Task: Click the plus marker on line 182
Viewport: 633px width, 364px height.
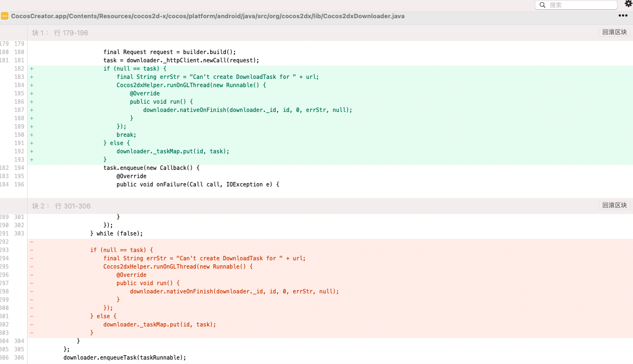Action: 31,69
